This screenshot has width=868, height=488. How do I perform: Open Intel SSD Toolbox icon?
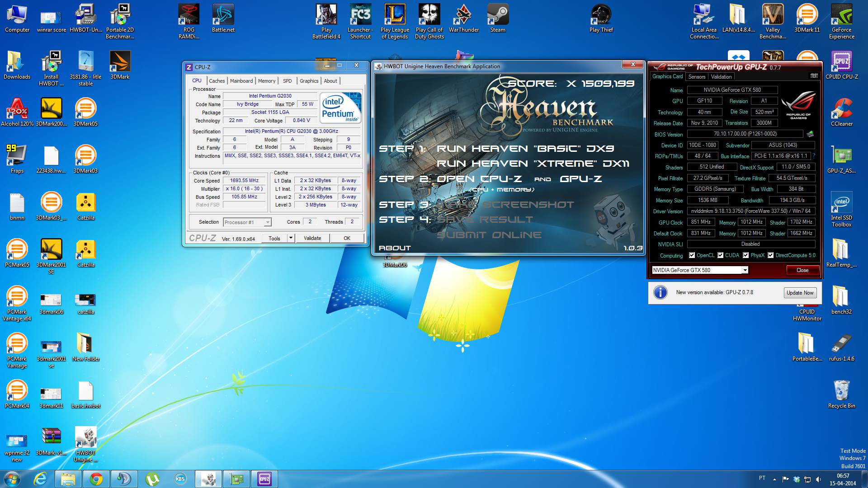click(841, 209)
